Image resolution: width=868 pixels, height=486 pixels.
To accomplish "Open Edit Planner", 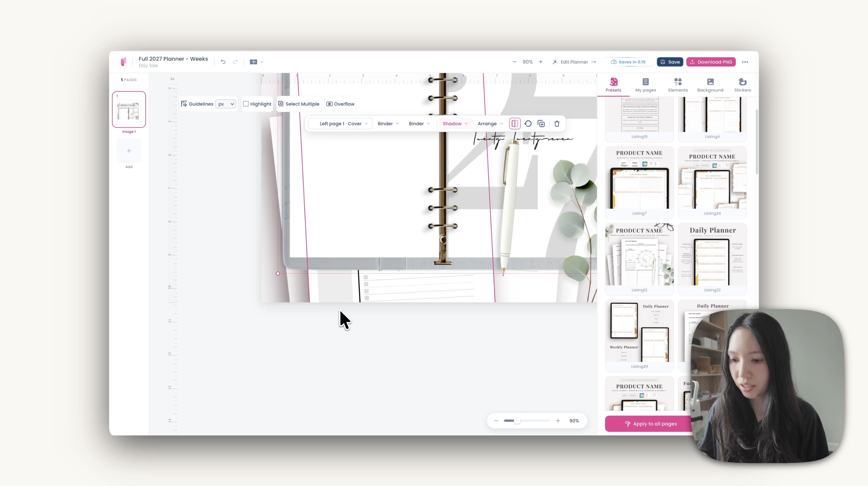I will point(574,62).
